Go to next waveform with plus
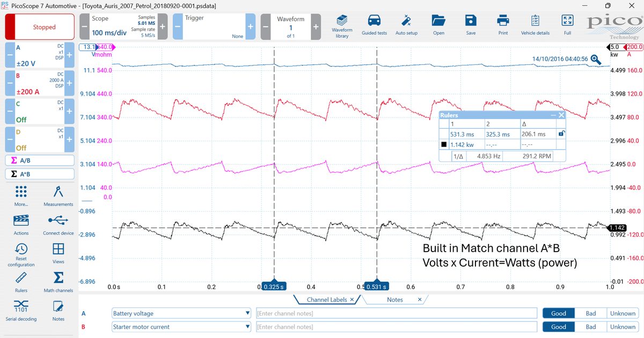 [316, 26]
